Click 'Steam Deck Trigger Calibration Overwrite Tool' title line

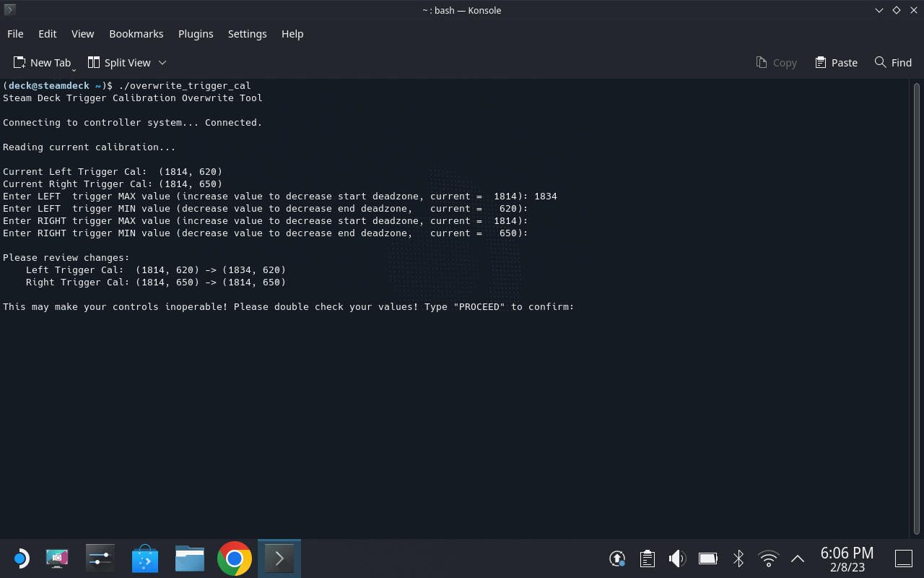coord(133,98)
